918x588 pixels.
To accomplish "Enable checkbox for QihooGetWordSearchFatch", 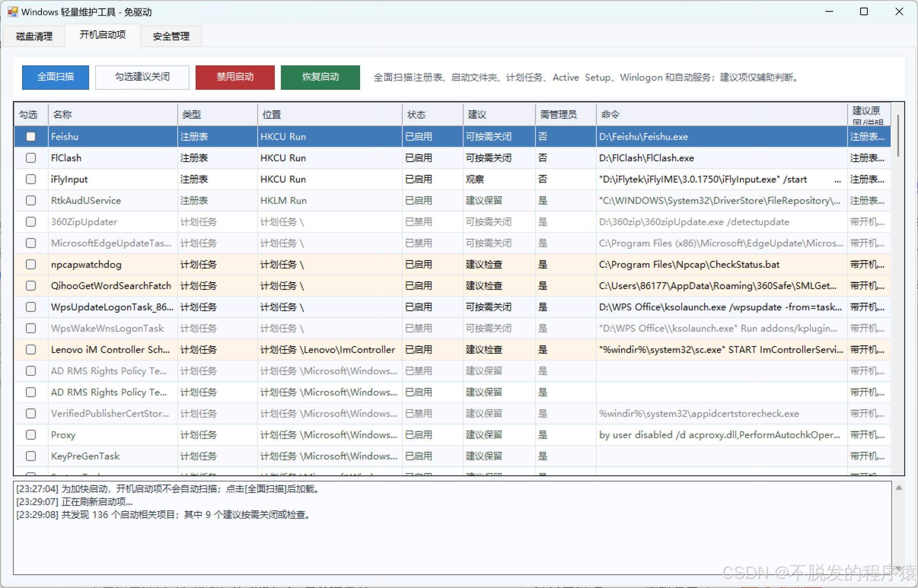I will (x=31, y=286).
